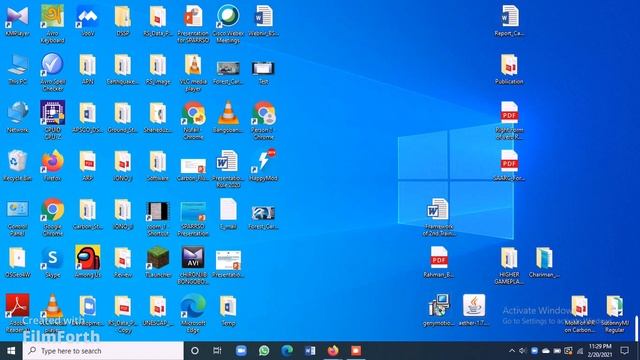Select the Publication folder icon

click(x=509, y=69)
